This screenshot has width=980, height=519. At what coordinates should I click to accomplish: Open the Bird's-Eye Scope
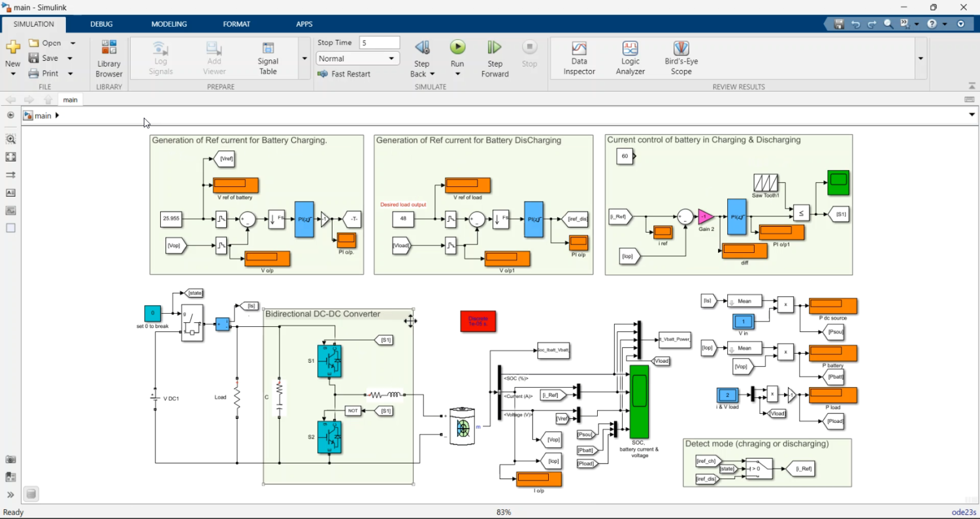pyautogui.click(x=681, y=58)
